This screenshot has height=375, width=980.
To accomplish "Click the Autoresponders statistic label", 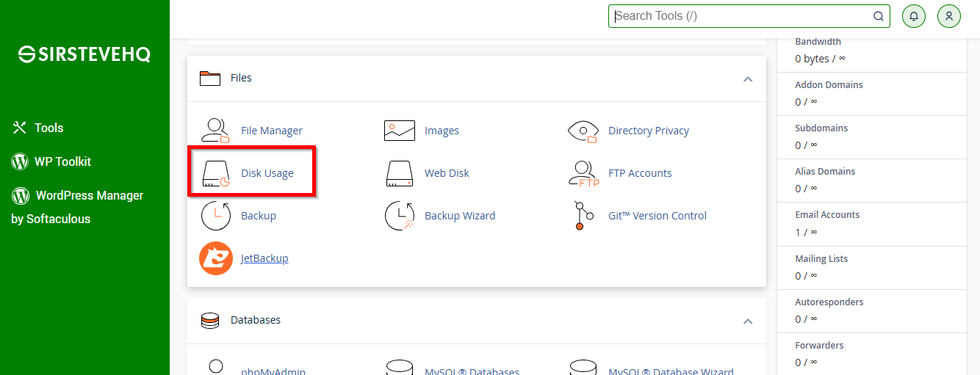I will coord(829,302).
